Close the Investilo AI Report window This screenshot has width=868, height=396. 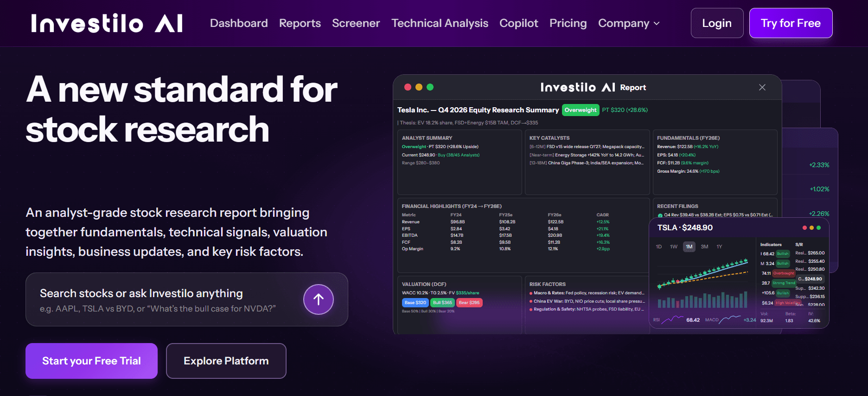click(762, 87)
